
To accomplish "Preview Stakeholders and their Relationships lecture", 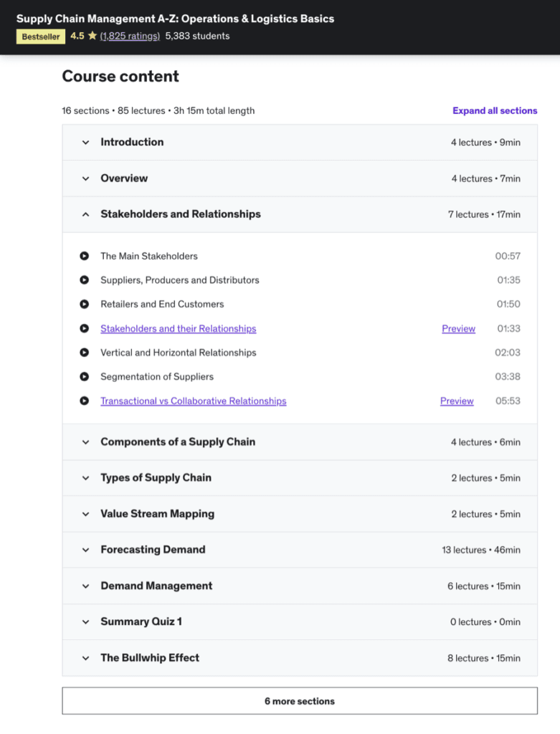I will tap(458, 328).
